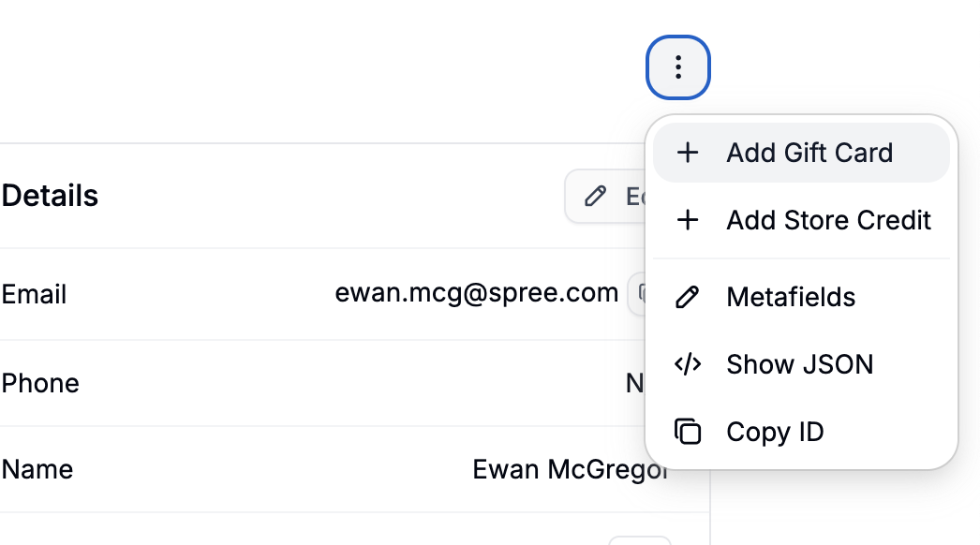Click the Email field label

[34, 294]
